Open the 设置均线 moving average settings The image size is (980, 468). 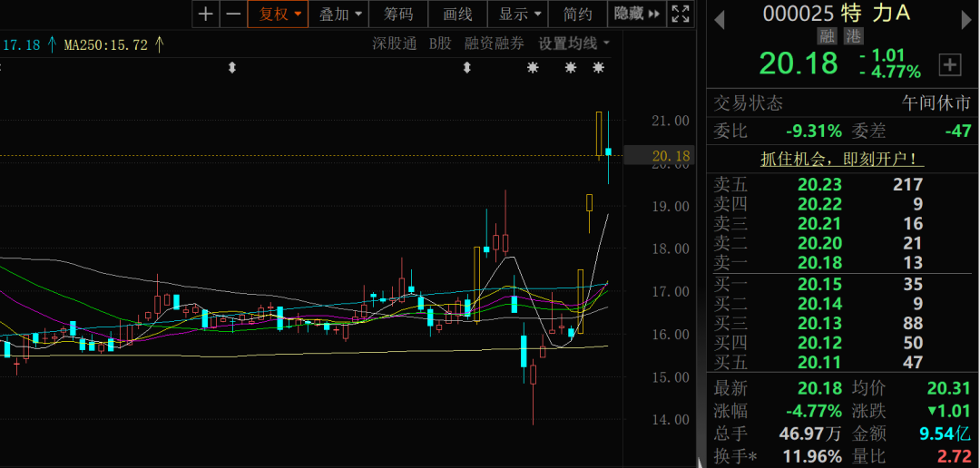(573, 44)
